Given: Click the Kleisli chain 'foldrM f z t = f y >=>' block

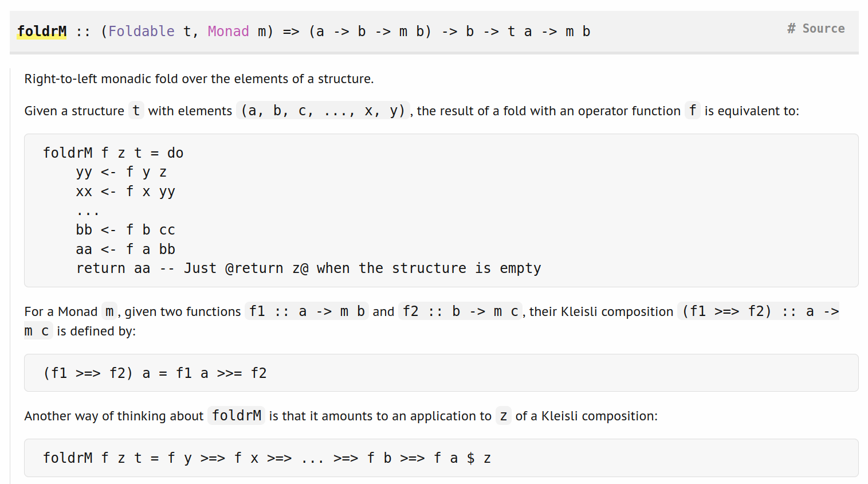Looking at the screenshot, I should click(x=441, y=458).
